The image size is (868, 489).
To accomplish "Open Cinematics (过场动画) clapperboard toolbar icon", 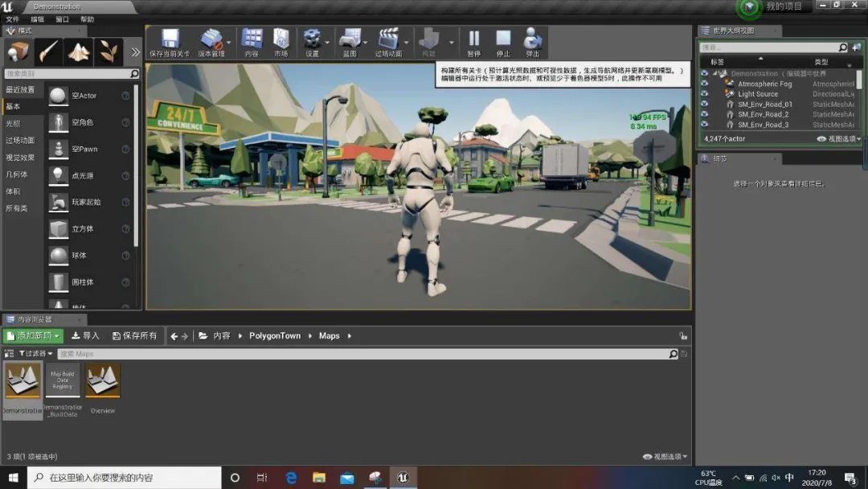I will (388, 43).
